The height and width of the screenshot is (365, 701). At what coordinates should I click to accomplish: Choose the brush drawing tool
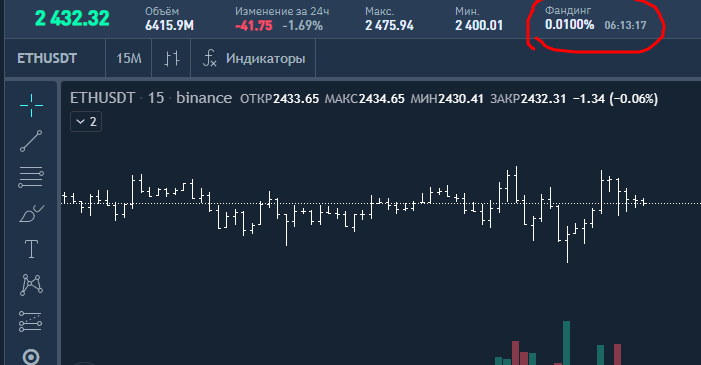(31, 213)
